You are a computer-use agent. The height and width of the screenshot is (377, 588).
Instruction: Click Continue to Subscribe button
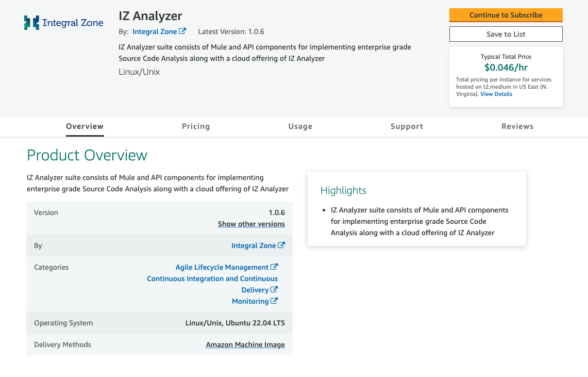point(506,15)
